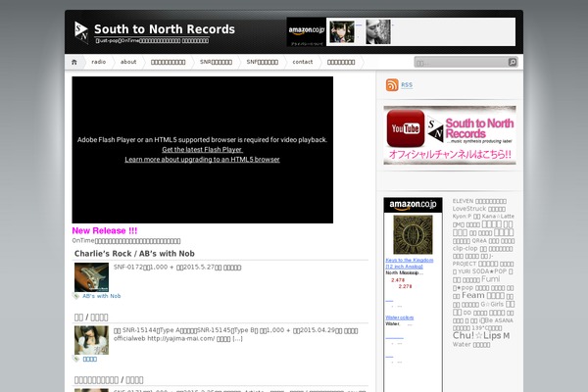Click the girl photo release thumbnail
Viewport: 588px width, 392px height.
point(91,340)
